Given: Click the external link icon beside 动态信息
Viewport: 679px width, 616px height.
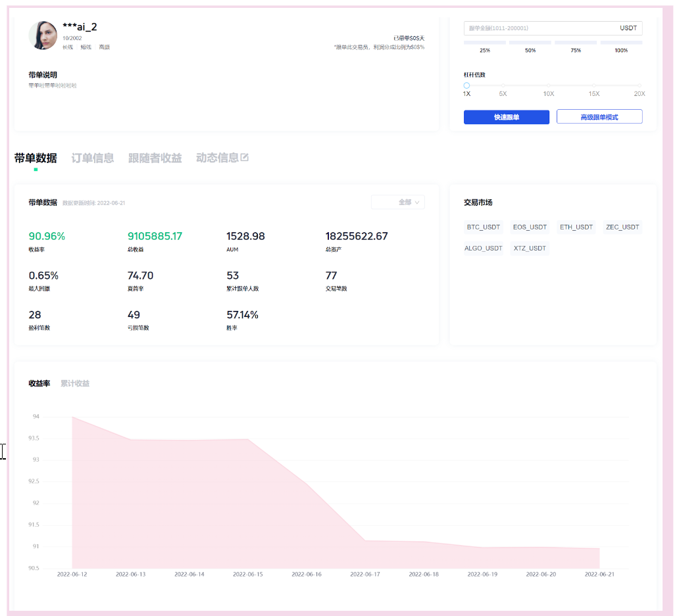Looking at the screenshot, I should tap(245, 158).
